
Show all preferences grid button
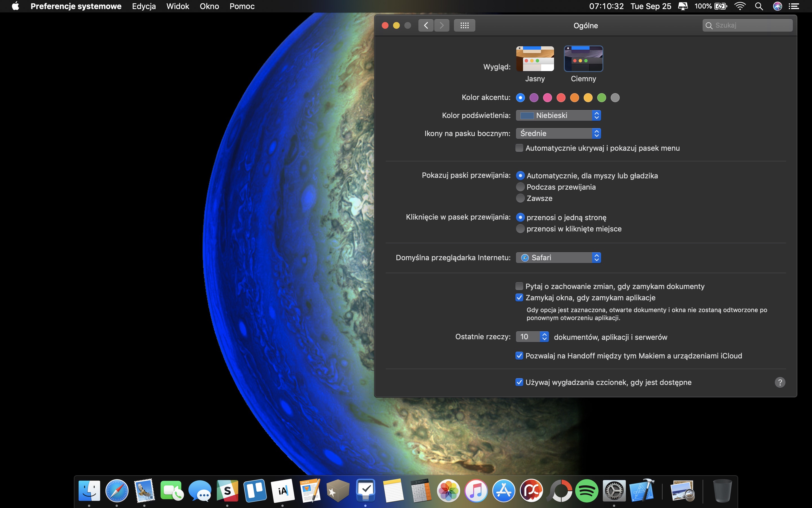(464, 25)
